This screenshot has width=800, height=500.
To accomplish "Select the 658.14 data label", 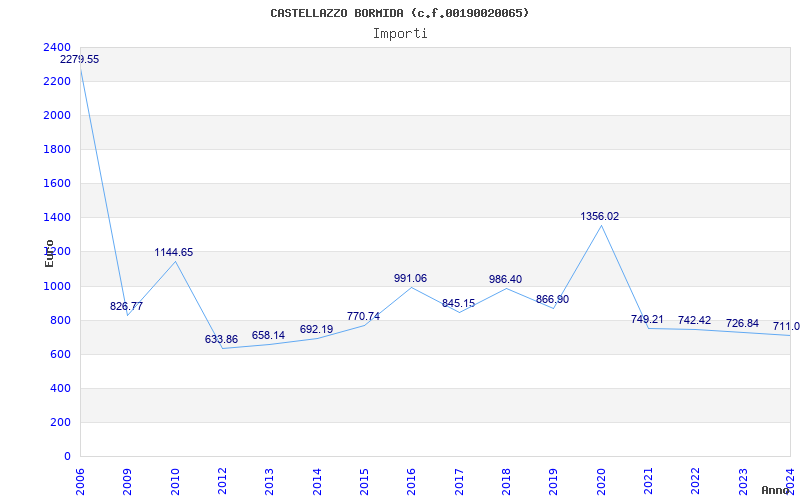I will coord(268,335).
